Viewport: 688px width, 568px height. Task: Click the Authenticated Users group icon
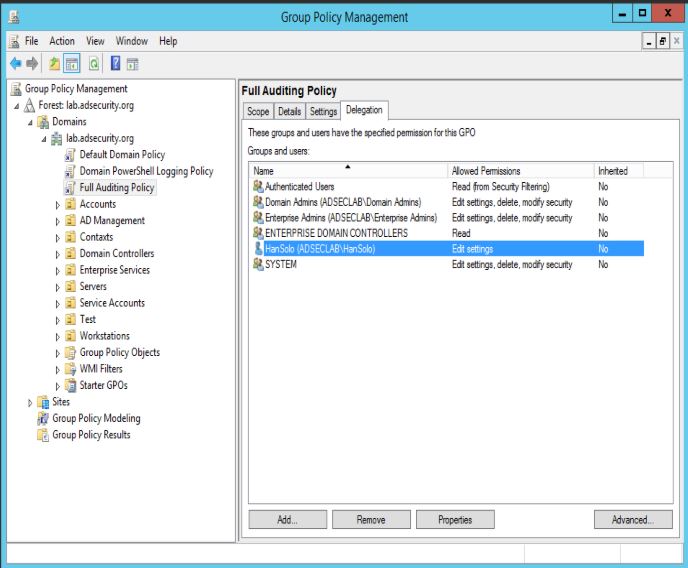point(258,186)
